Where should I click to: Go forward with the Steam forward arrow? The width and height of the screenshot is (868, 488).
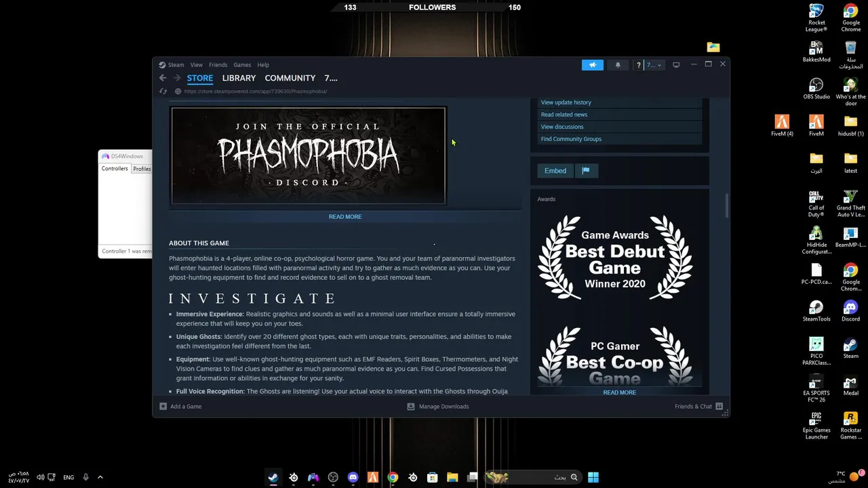tap(177, 78)
